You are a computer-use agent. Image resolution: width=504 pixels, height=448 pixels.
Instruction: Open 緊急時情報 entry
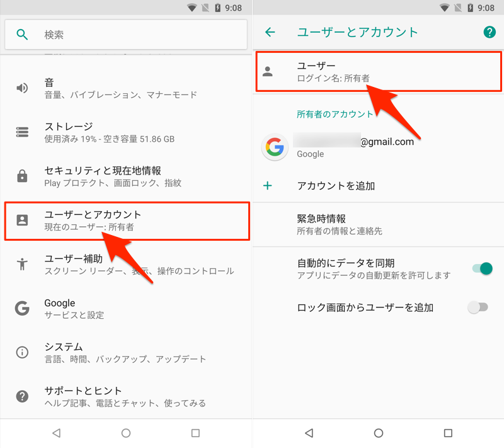379,224
